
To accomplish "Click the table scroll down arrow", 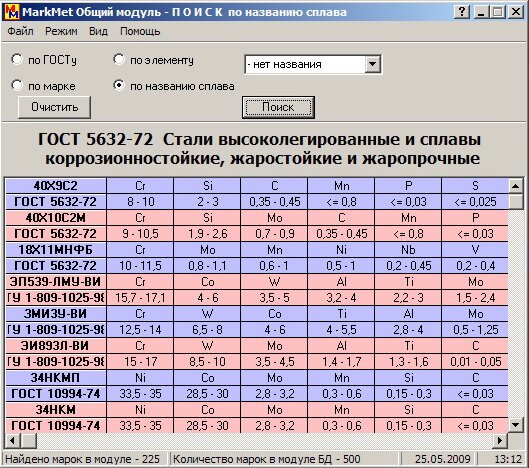I will pyautogui.click(x=516, y=425).
